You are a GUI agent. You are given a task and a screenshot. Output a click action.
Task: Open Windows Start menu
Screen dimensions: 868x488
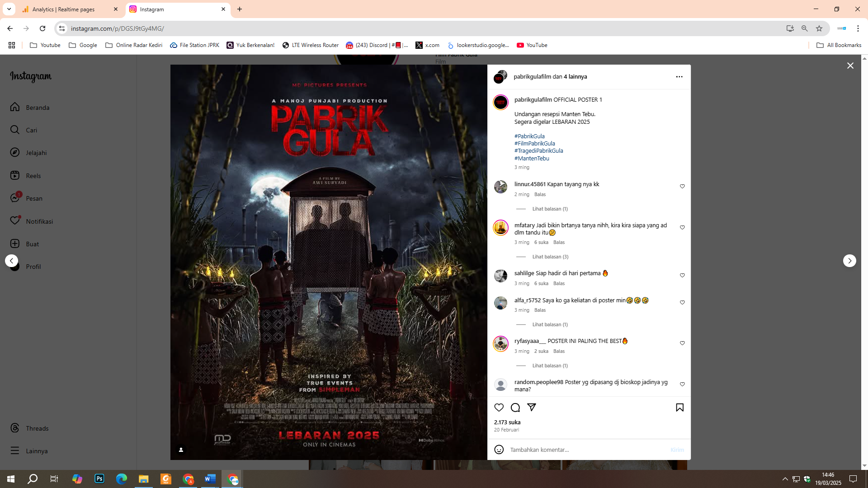click(11, 479)
